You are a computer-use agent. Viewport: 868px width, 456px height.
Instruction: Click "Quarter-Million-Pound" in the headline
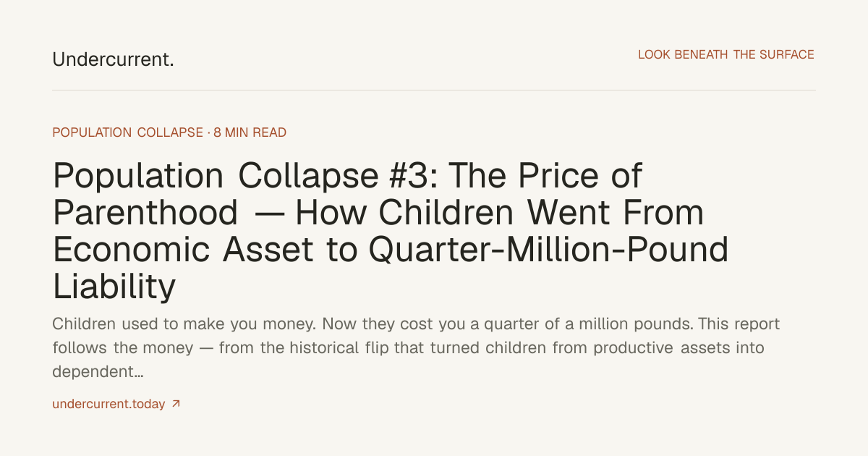(x=548, y=250)
